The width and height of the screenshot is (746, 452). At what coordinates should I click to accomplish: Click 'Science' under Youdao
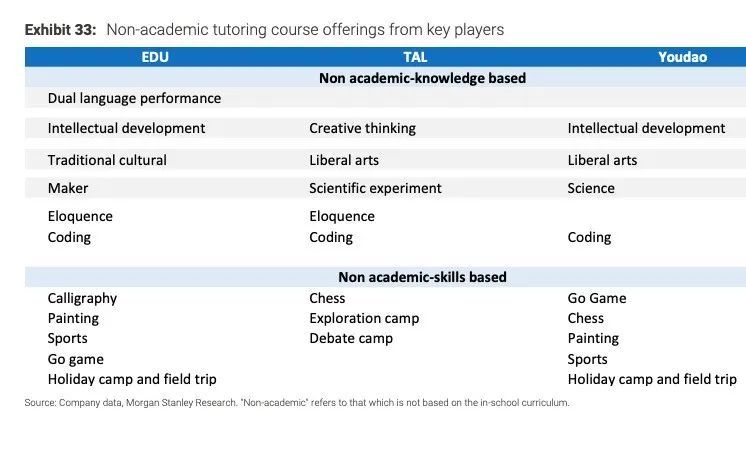591,188
